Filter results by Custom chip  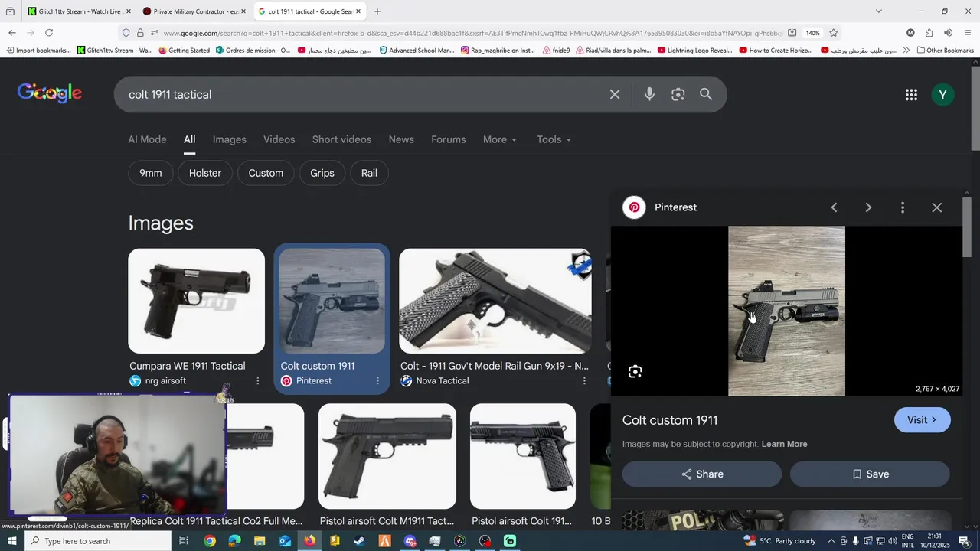266,173
